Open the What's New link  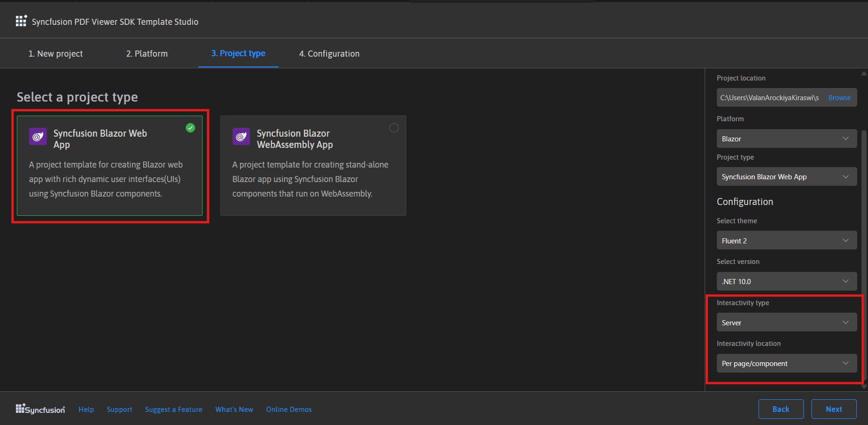[x=234, y=410]
